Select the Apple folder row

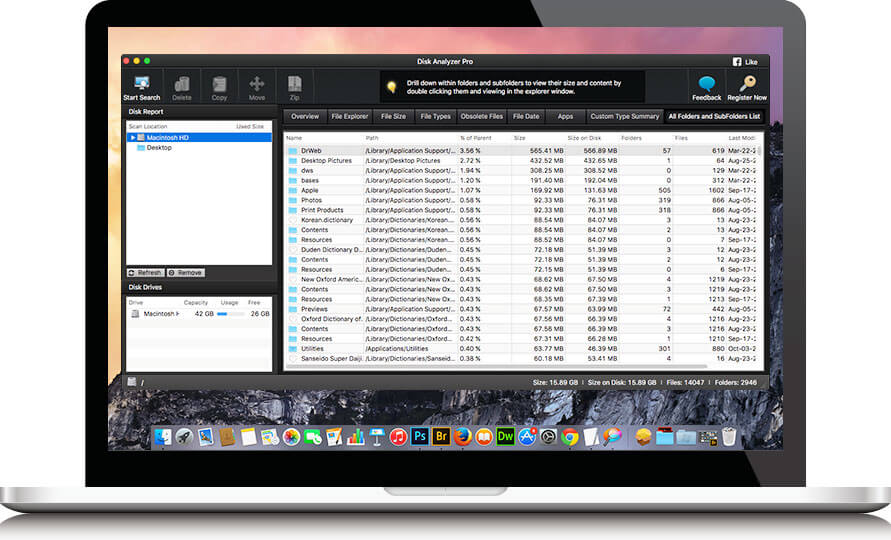coord(521,190)
